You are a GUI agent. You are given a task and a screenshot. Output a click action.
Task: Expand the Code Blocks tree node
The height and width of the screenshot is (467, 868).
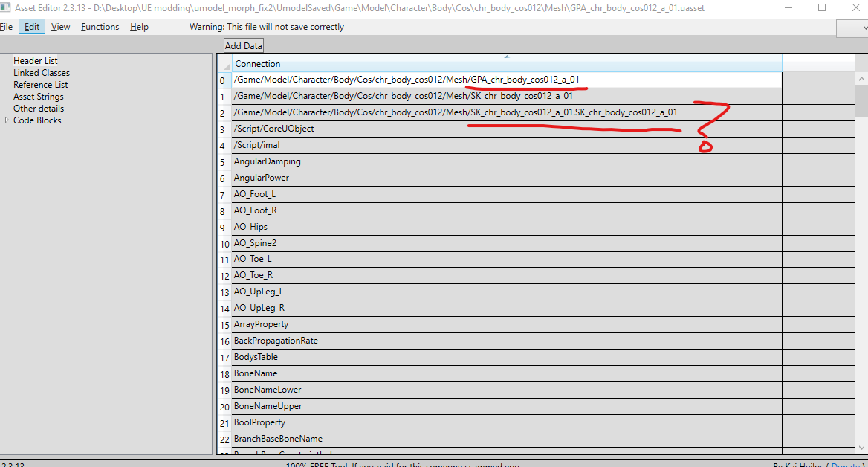7,120
